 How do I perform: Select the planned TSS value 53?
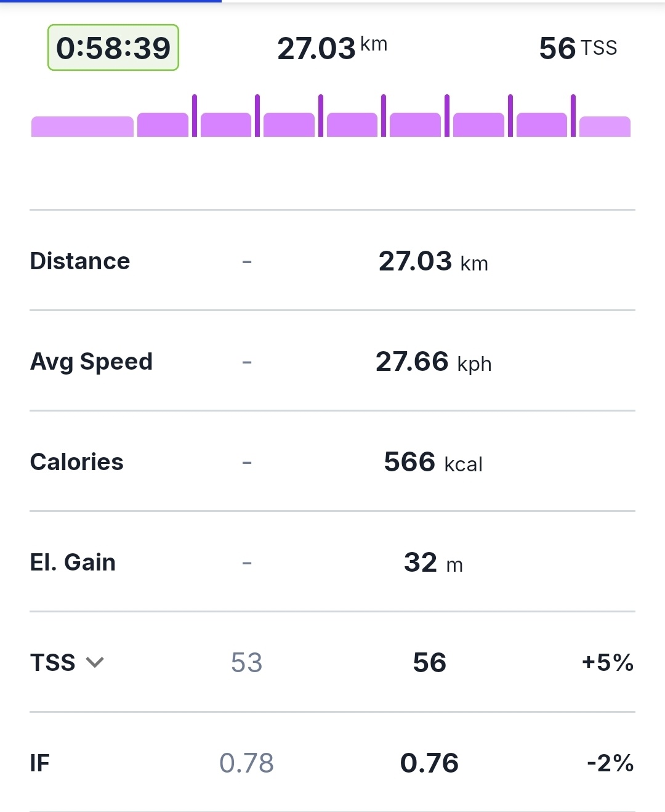[x=246, y=663]
